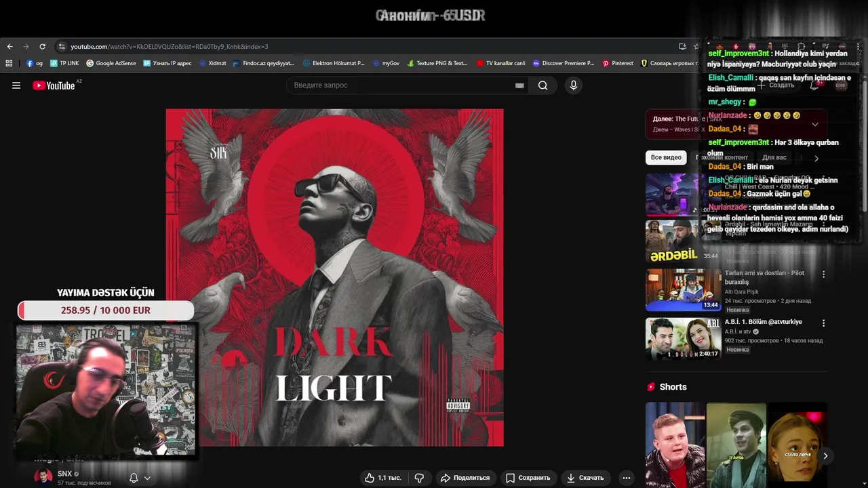Click the search magnifier button
Screen dimensions: 868x488
(542, 85)
